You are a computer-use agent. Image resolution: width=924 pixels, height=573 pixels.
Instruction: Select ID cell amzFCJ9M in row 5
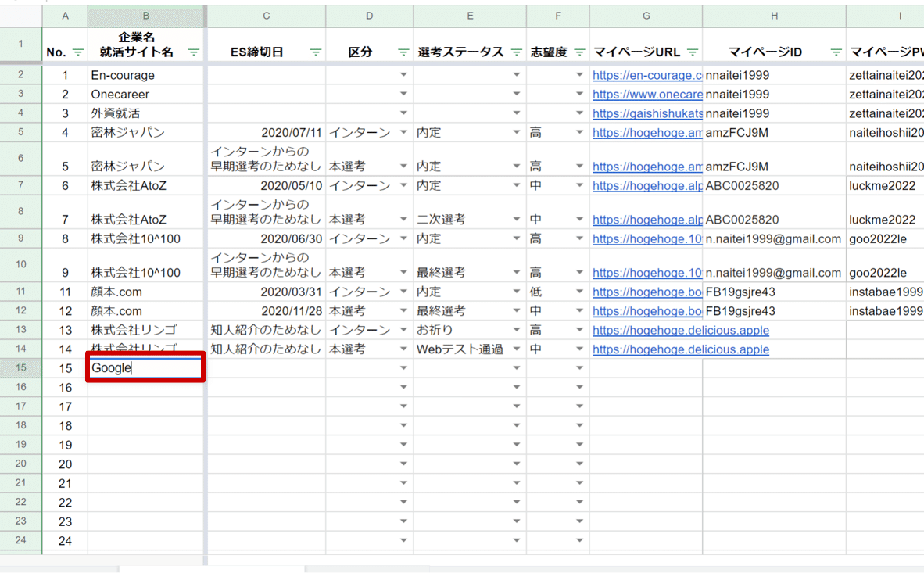pyautogui.click(x=775, y=133)
